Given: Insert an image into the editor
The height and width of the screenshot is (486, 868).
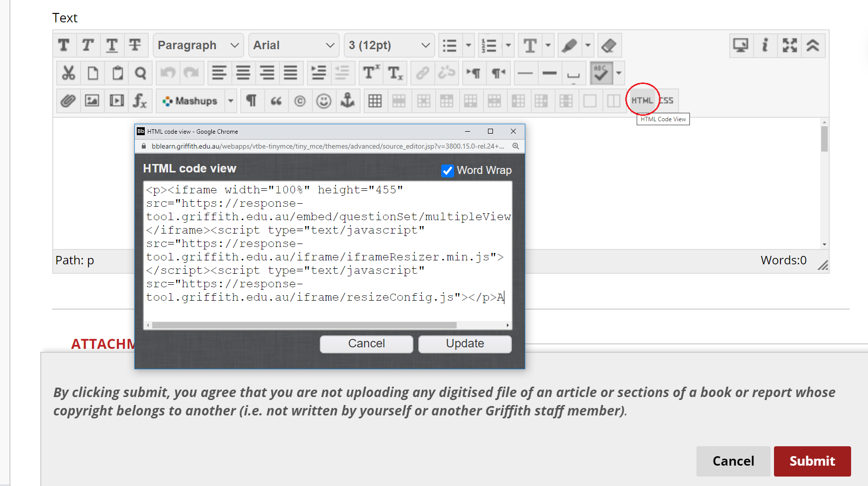Looking at the screenshot, I should 93,101.
